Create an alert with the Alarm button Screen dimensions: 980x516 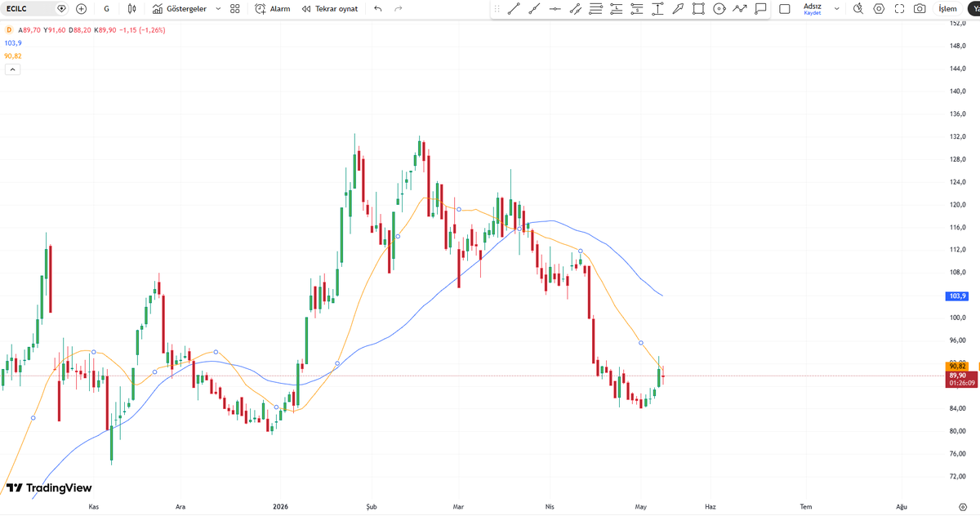point(273,9)
